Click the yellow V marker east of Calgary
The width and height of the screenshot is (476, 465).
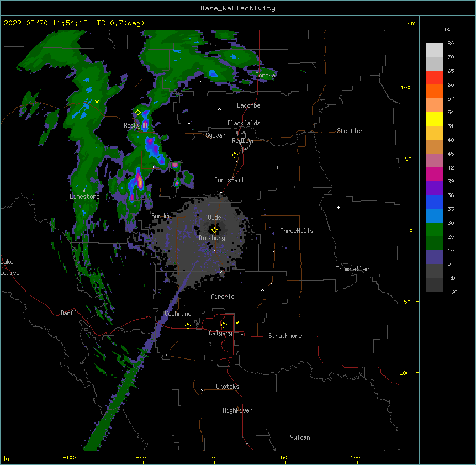pos(237,323)
